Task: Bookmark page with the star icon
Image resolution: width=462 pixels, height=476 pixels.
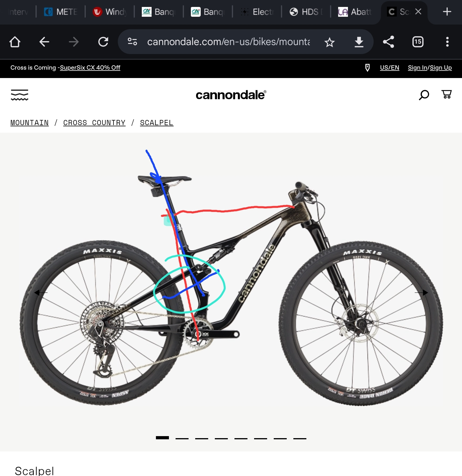Action: pyautogui.click(x=329, y=42)
